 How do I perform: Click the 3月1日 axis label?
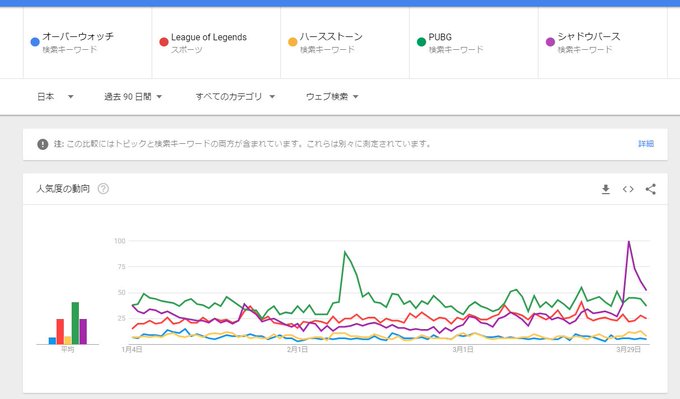click(463, 349)
